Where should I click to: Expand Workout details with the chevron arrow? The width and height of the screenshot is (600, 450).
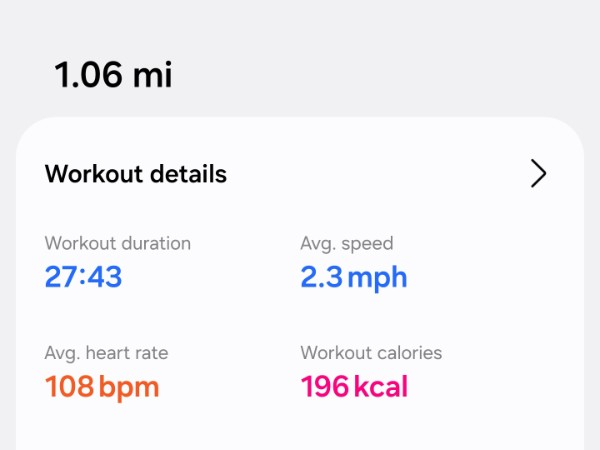pyautogui.click(x=538, y=174)
